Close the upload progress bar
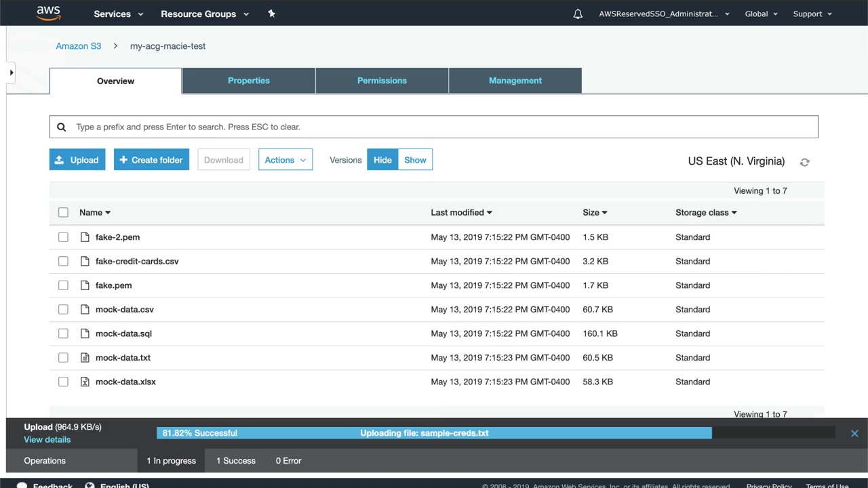 tap(854, 433)
